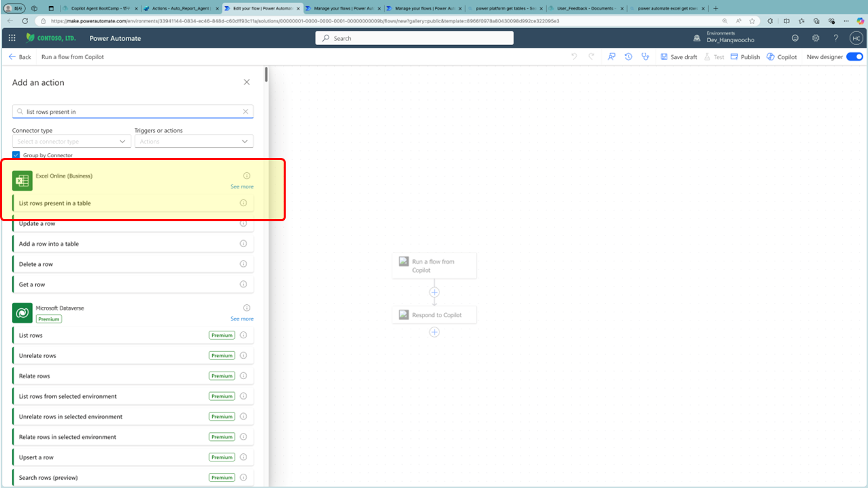
Task: Show info for Delete a row
Action: tap(244, 264)
